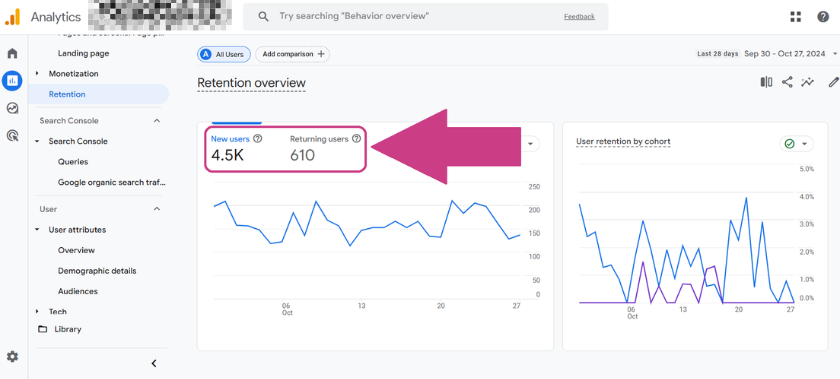Click the Returning users help icon

point(356,139)
